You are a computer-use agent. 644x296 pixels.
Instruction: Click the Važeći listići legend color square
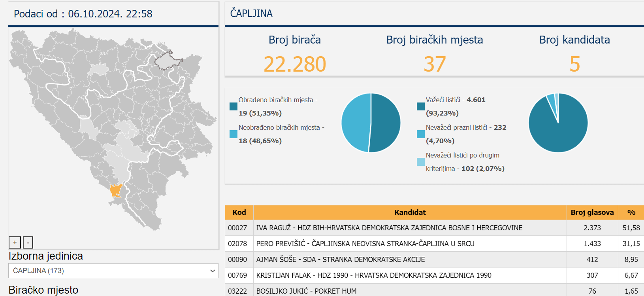click(421, 106)
